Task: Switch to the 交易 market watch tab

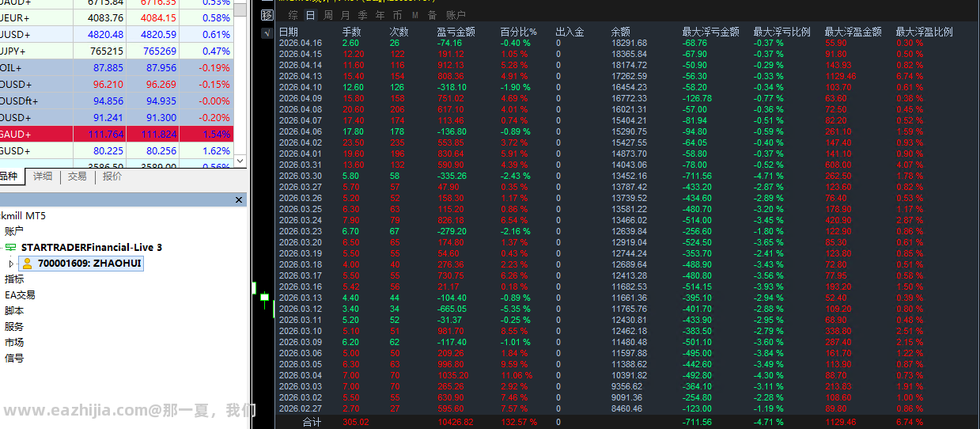Action: (x=78, y=177)
